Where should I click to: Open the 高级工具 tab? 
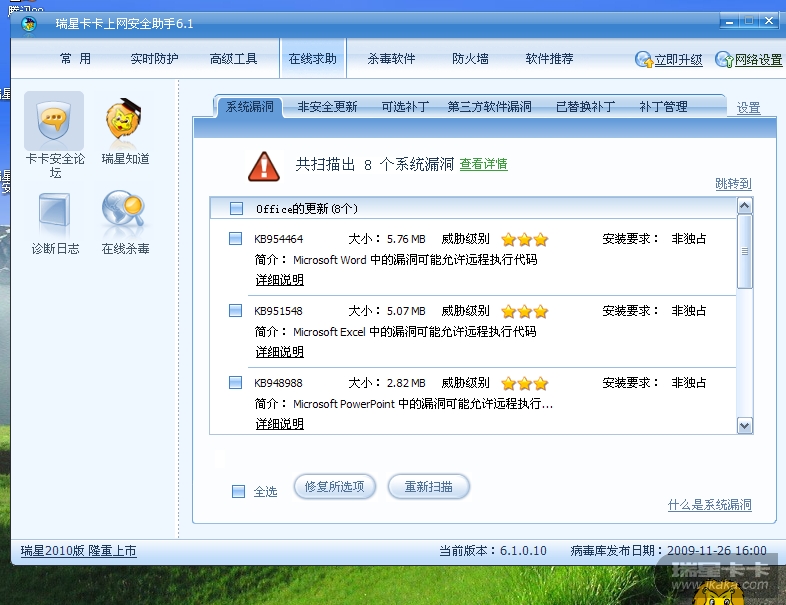coord(233,59)
